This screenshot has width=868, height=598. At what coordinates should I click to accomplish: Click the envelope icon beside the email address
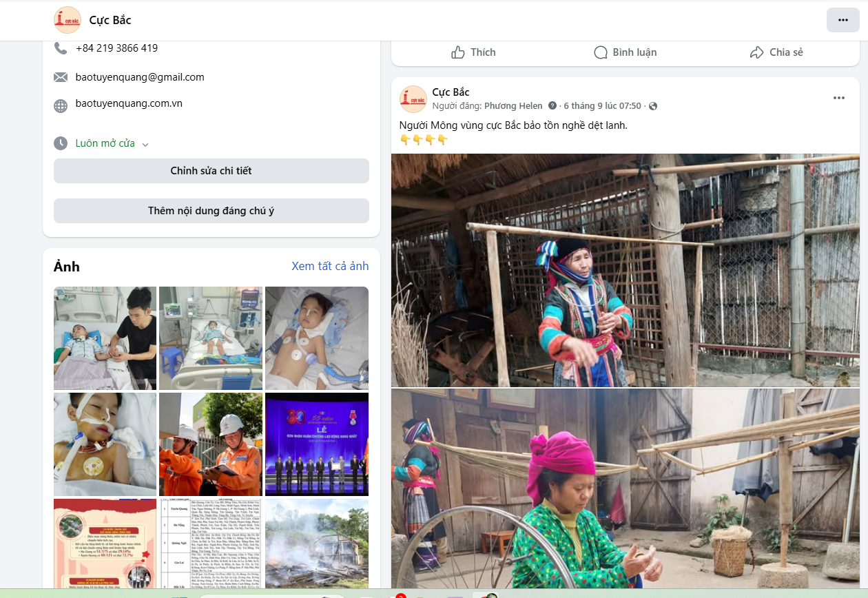click(61, 77)
